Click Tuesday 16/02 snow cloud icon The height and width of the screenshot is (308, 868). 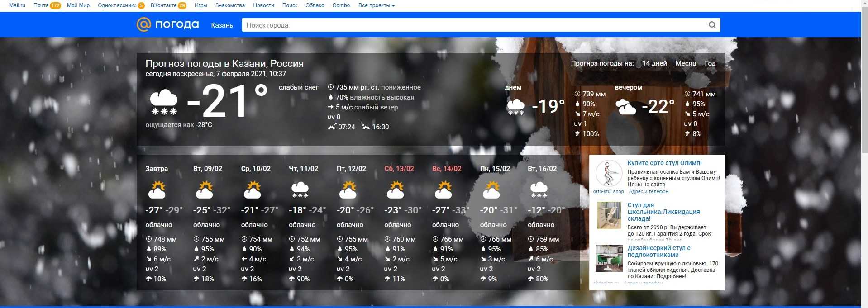(539, 190)
